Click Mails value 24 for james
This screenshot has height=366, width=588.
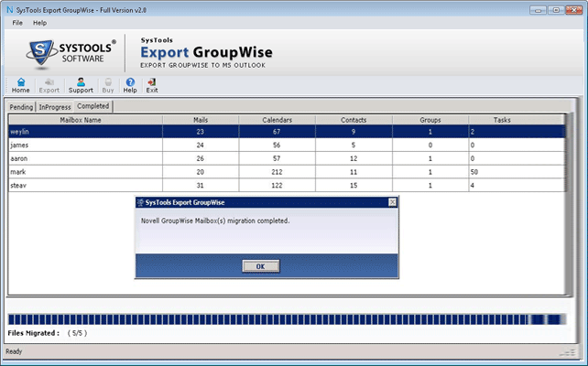(201, 145)
